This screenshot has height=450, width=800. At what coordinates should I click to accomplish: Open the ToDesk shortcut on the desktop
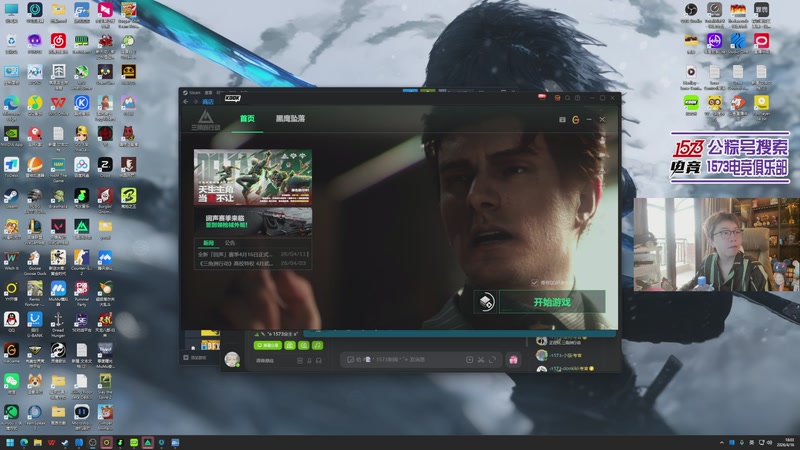pyautogui.click(x=11, y=167)
